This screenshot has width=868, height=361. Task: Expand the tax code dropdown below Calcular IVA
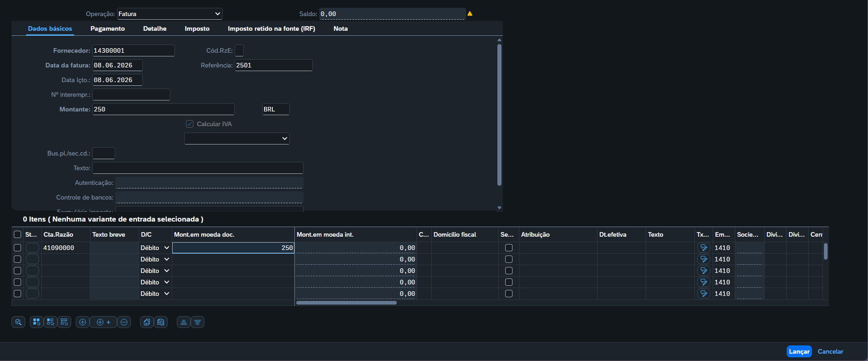[237, 139]
